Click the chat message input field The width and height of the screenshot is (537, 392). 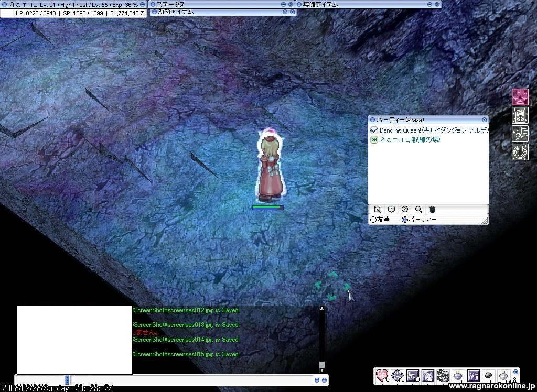point(192,380)
